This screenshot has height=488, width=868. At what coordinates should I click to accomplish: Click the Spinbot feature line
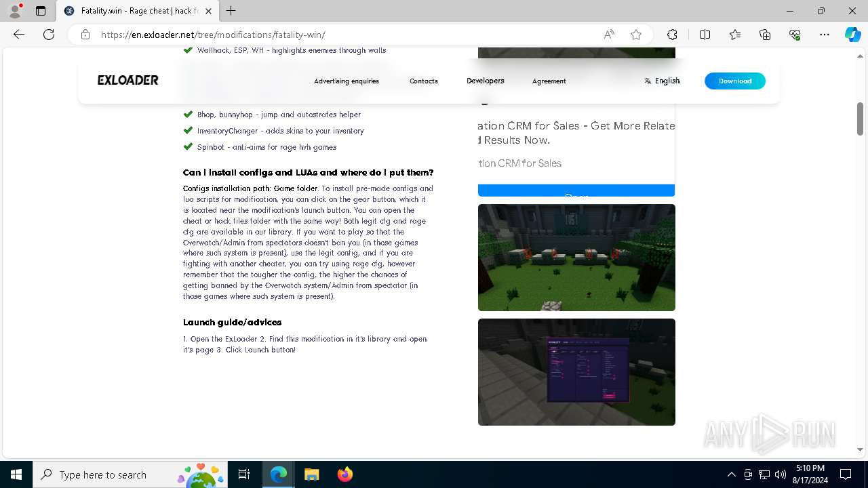[x=267, y=147]
